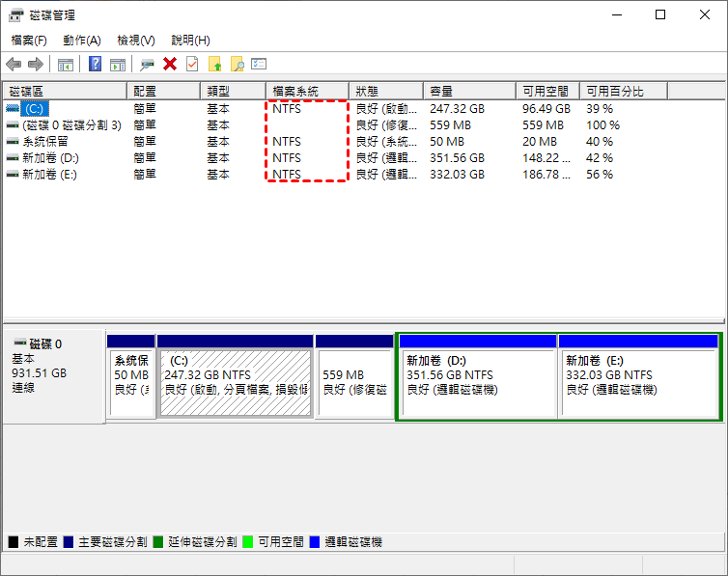Viewport: 728px width, 576px height.
Task: Click the red X delete toolbar icon
Action: [170, 64]
